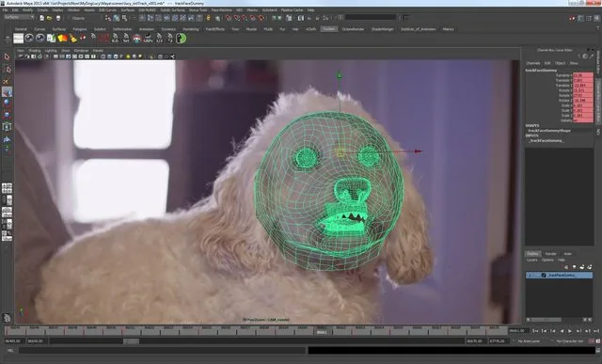This screenshot has height=364, width=602.
Task: Open the viewport Shading menu
Action: tap(35, 51)
